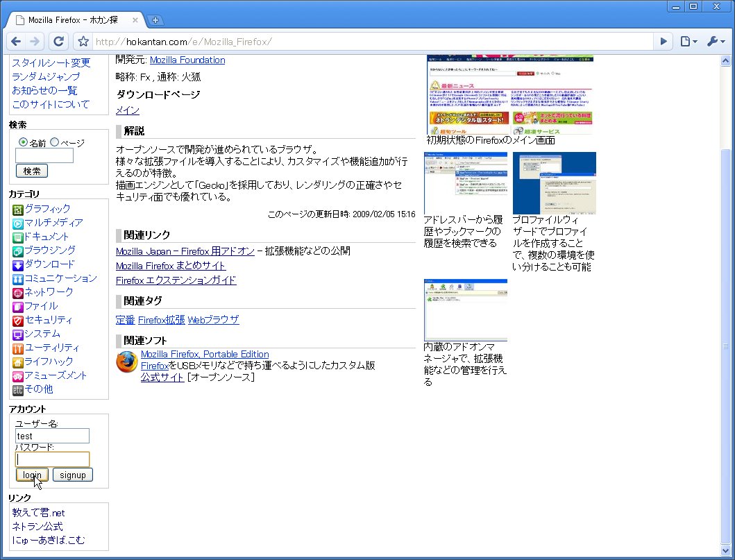Click the 検索 search button
The width and height of the screenshot is (735, 560).
pyautogui.click(x=32, y=171)
